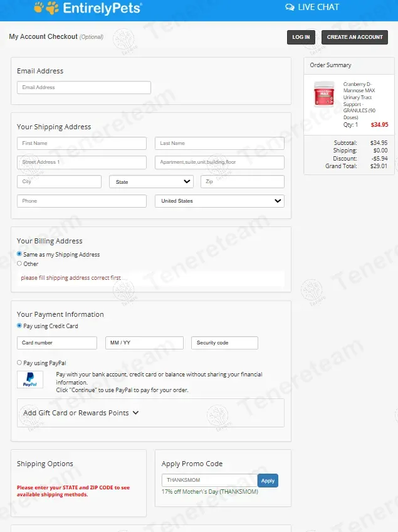Click the Order Summary heading
This screenshot has height=532, width=398.
click(x=330, y=65)
